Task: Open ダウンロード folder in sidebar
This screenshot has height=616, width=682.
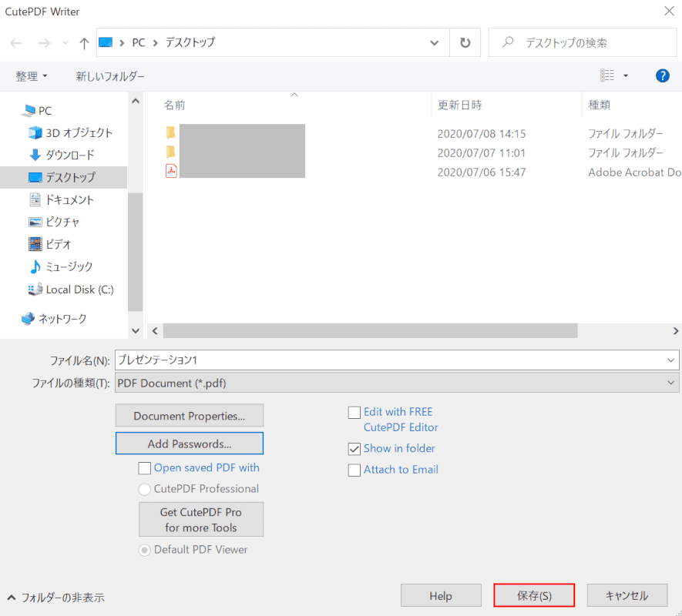Action: 62,155
